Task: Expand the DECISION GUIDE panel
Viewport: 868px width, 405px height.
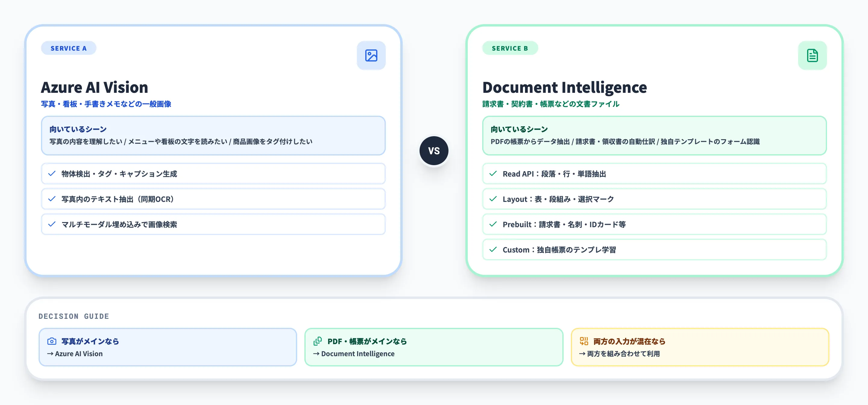Action: click(x=74, y=316)
